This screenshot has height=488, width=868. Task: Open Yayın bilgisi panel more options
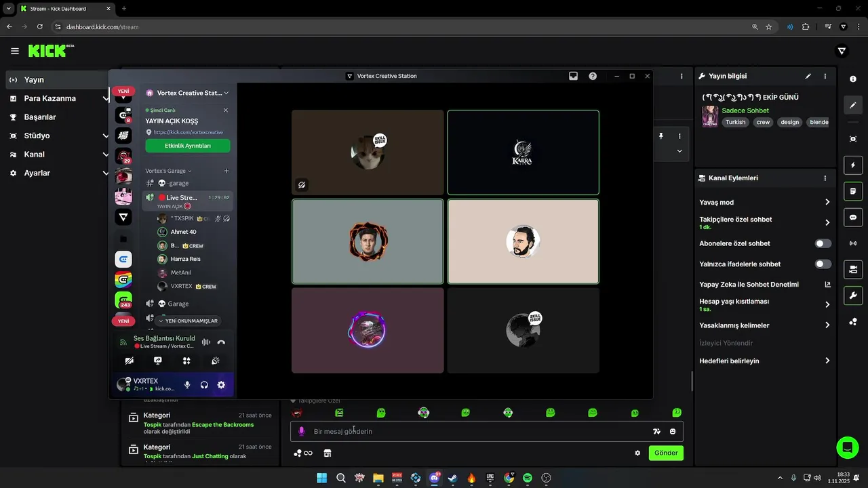coord(825,76)
